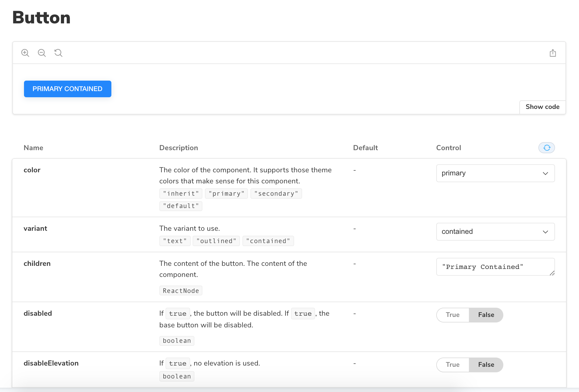This screenshot has height=392, width=579.
Task: Reset zoom in the preview toolbar
Action: (58, 53)
